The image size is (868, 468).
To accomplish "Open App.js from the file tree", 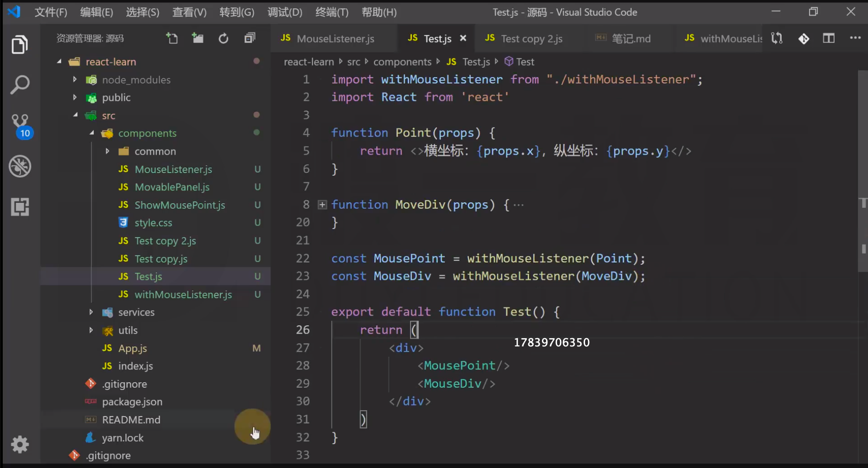I will coord(132,348).
